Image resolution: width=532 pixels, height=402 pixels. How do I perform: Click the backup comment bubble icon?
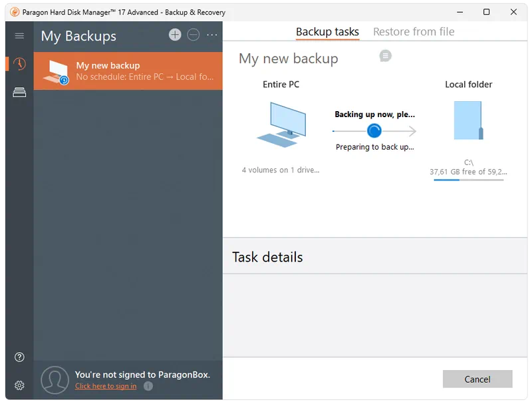click(x=386, y=56)
